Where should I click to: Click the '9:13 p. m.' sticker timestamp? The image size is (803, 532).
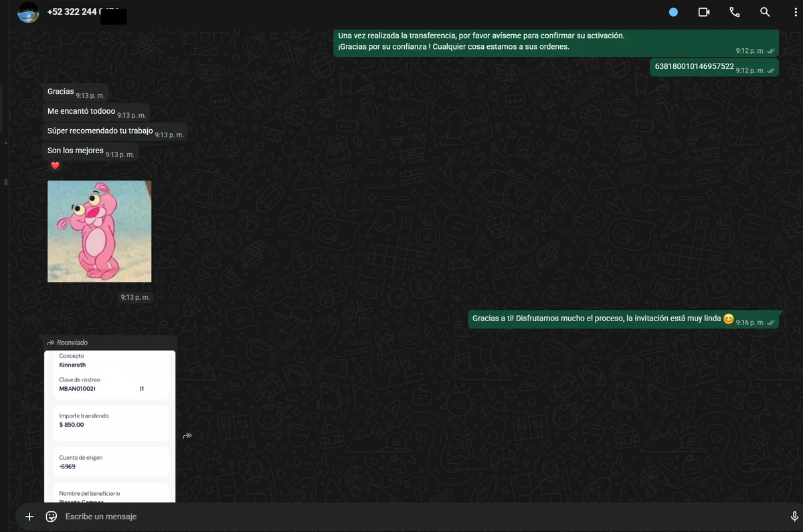coord(135,297)
